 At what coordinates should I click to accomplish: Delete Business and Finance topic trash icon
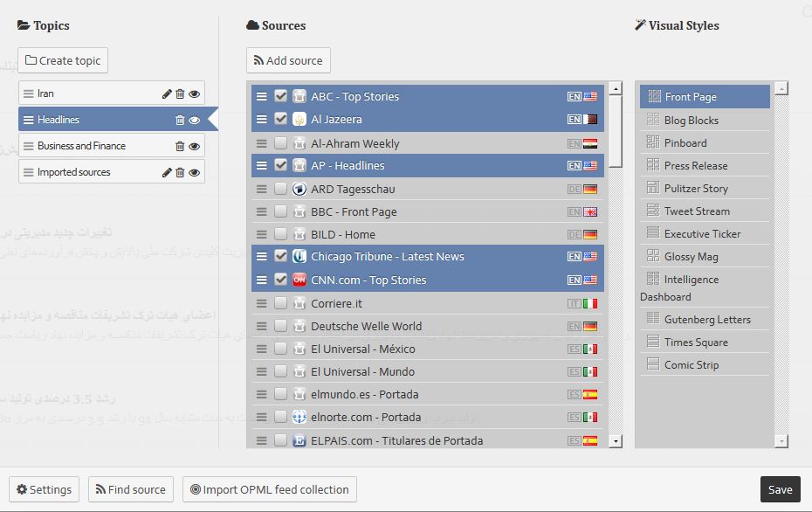click(180, 146)
